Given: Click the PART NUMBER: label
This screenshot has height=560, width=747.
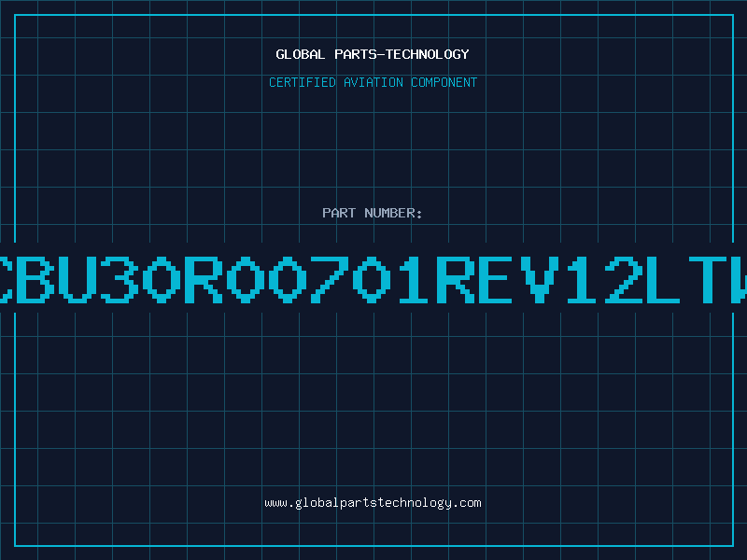Looking at the screenshot, I should pyautogui.click(x=373, y=213).
